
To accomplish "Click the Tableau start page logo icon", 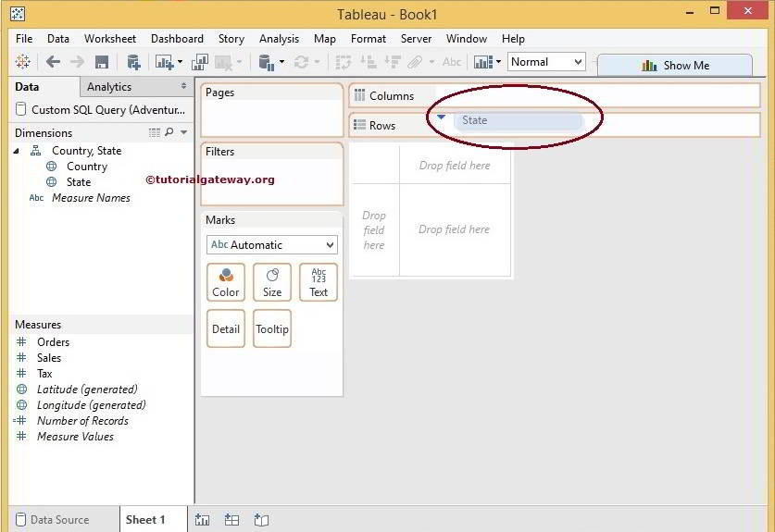I will [x=23, y=62].
